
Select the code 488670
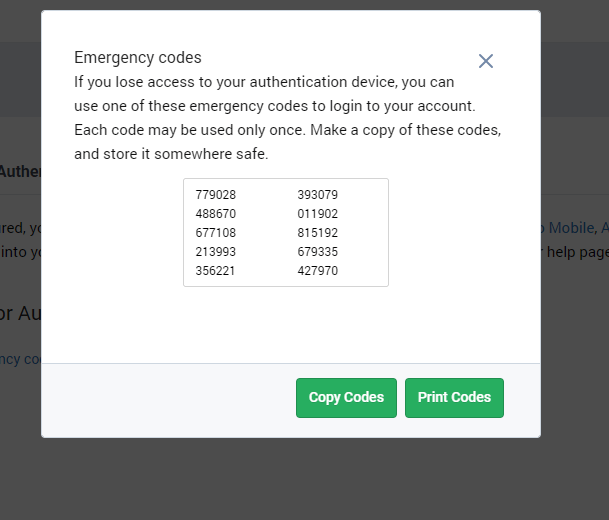216,214
